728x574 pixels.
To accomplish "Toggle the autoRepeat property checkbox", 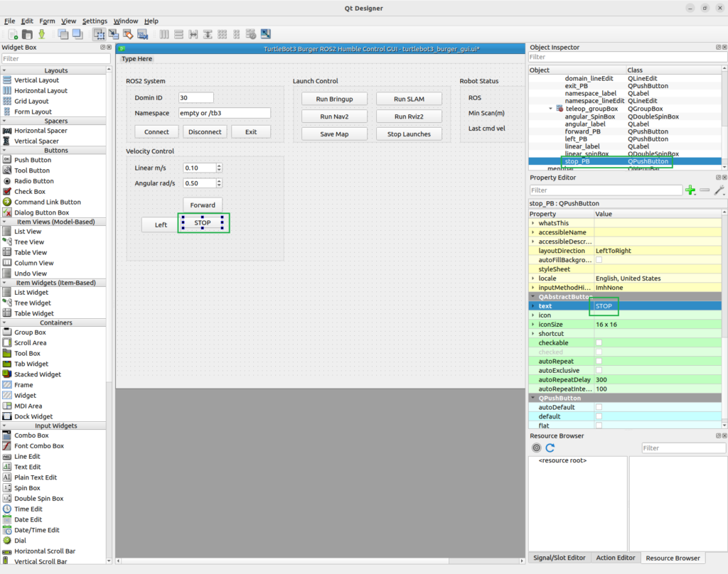I will (599, 361).
